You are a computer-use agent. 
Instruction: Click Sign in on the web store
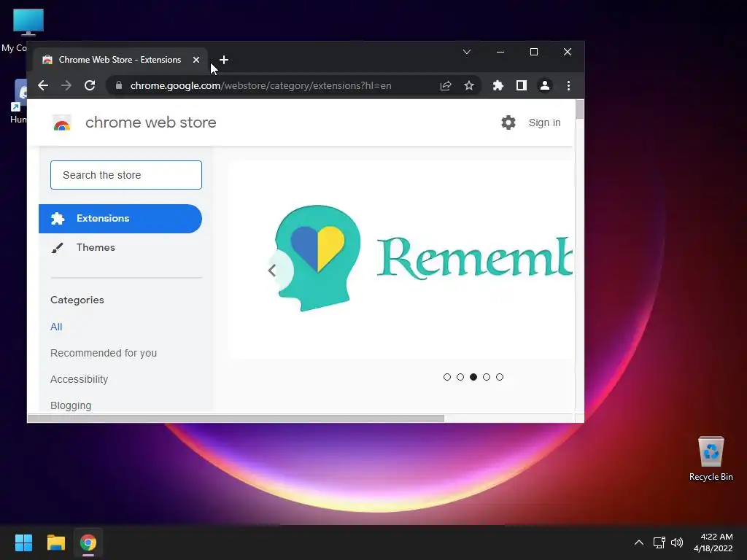[x=544, y=122]
